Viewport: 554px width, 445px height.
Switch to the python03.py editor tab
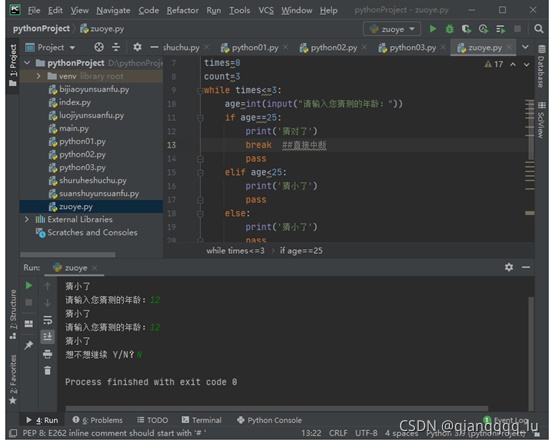(412, 47)
